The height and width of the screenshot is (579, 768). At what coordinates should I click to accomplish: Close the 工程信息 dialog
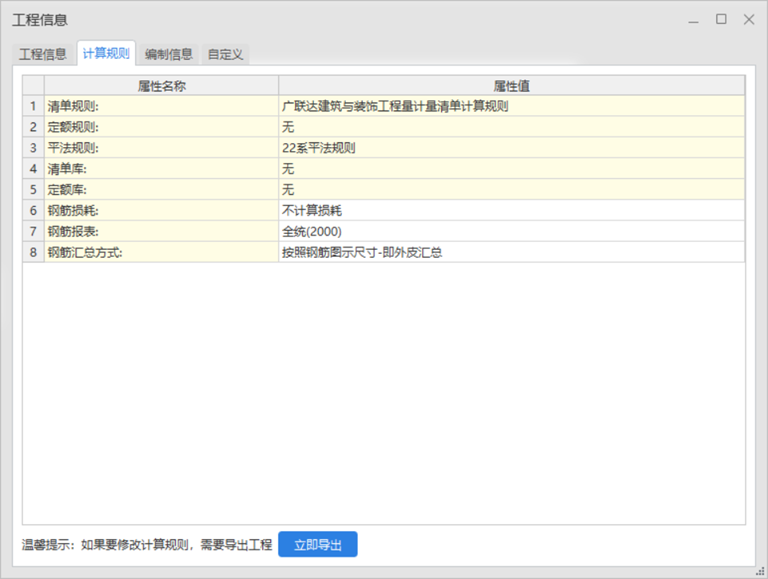click(748, 20)
